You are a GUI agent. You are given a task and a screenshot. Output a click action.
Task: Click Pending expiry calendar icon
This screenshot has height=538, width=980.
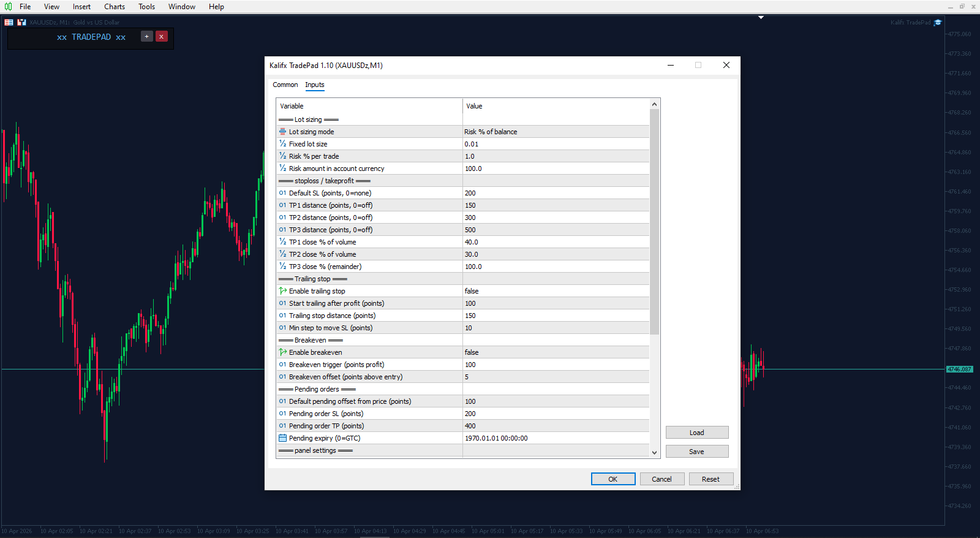tap(282, 438)
